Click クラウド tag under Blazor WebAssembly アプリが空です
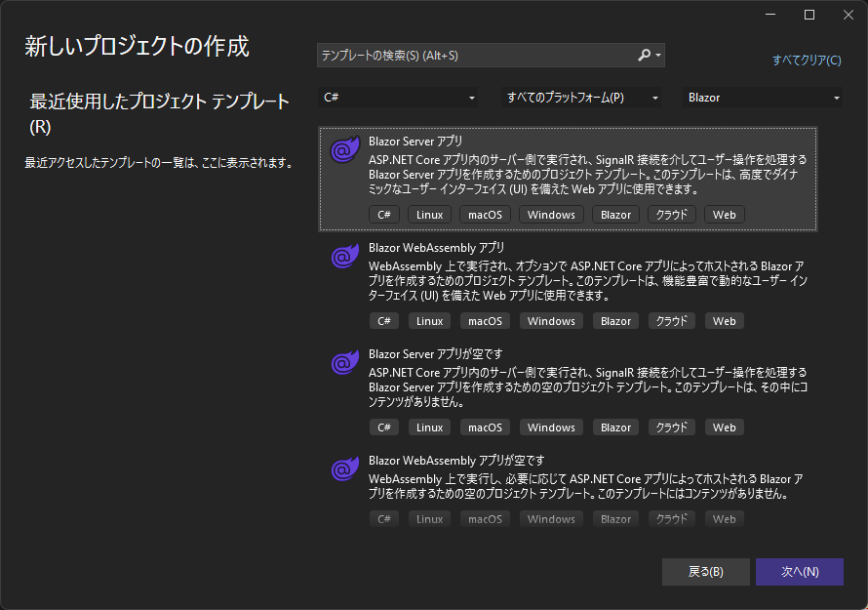This screenshot has height=610, width=868. click(672, 519)
